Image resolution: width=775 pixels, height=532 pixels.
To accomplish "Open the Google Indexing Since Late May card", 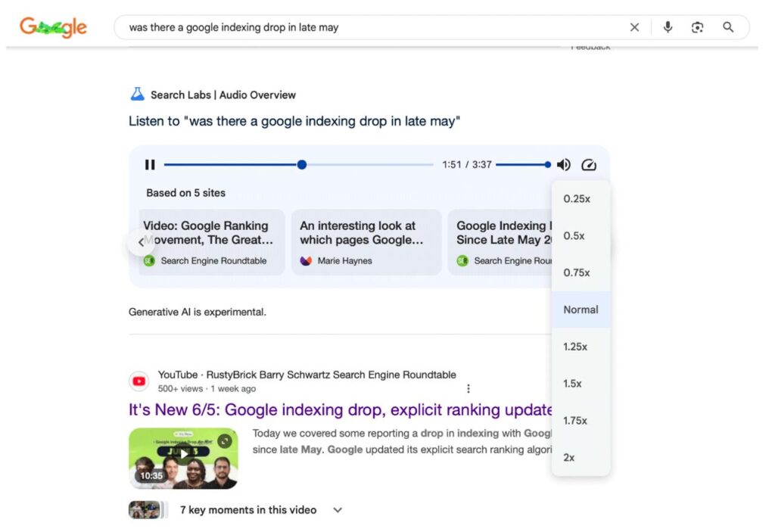I will click(500, 242).
